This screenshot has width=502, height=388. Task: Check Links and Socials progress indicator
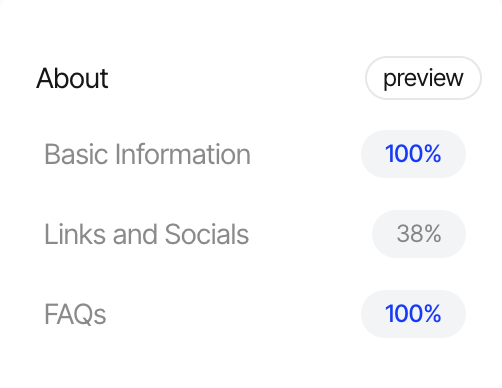pos(419,234)
